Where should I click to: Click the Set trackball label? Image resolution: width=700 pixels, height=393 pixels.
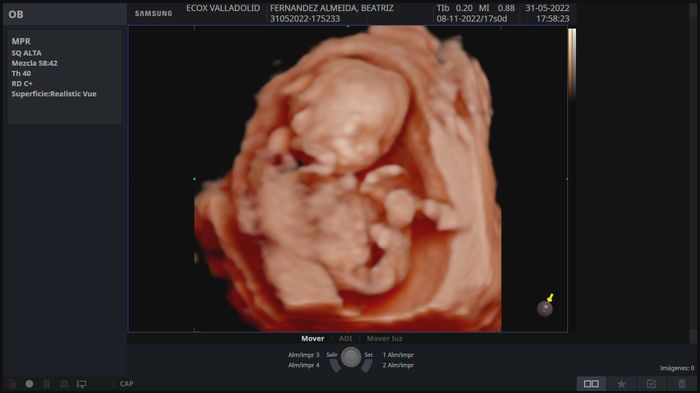click(368, 355)
